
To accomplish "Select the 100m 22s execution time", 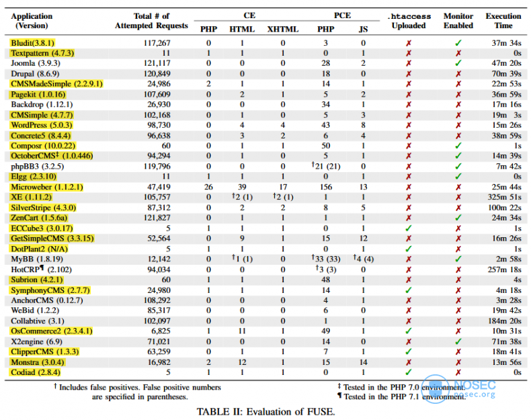I will tap(504, 208).
